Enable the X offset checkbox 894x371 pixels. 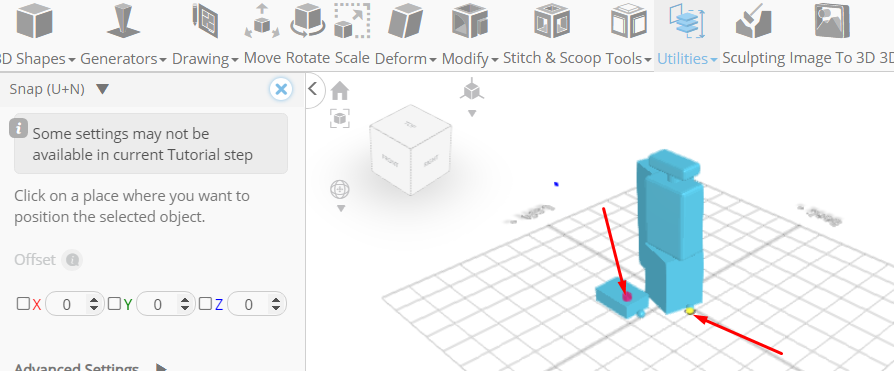tap(23, 304)
